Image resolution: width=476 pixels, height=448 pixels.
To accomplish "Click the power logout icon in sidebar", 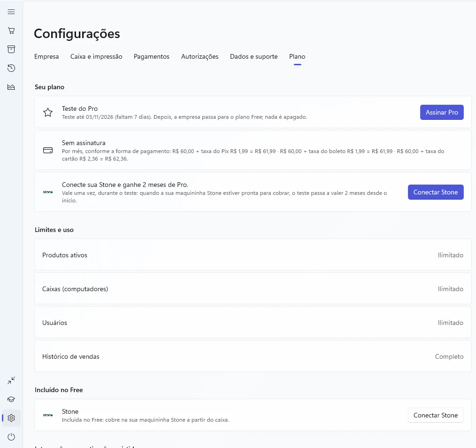I will click(x=11, y=437).
